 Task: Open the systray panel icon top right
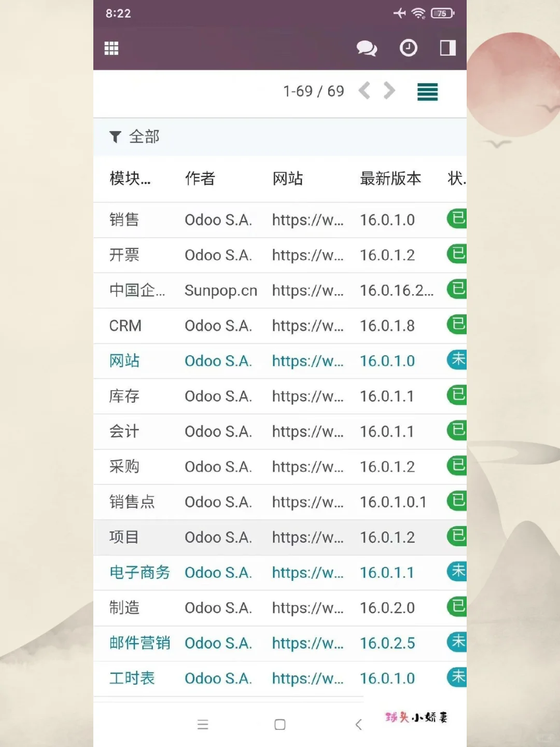447,48
